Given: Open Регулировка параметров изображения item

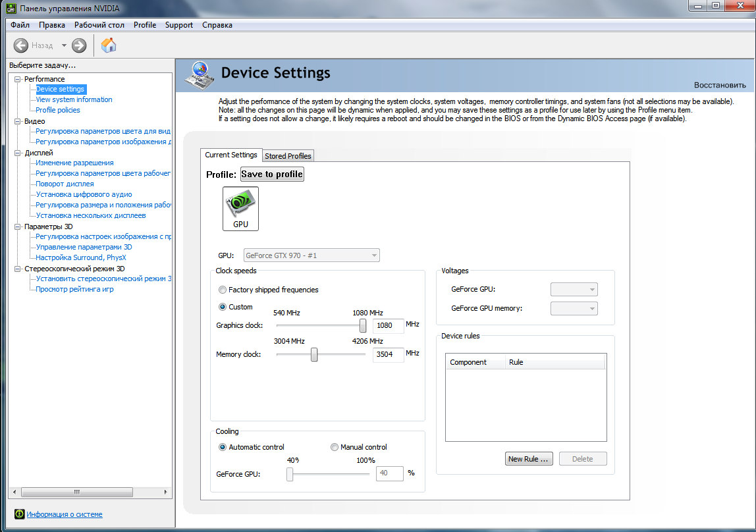Looking at the screenshot, I should (103, 142).
